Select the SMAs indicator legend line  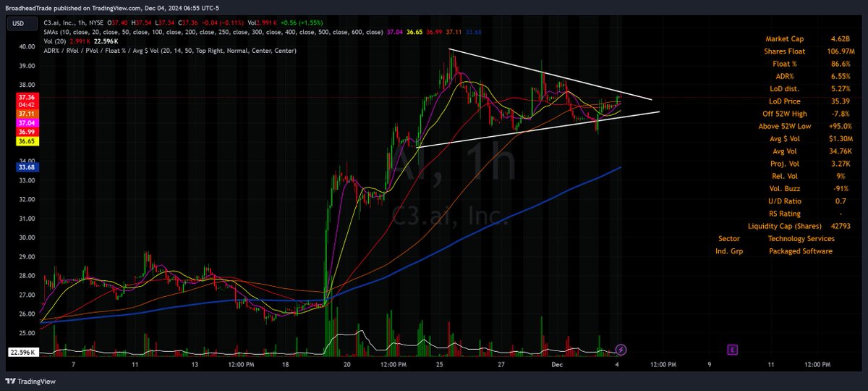tap(214, 32)
